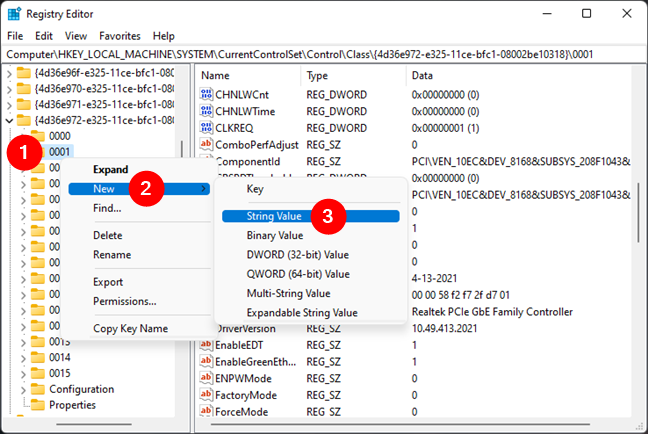Click the Registry Editor app icon in title bar
Screen dimensions: 648x434
14,14
